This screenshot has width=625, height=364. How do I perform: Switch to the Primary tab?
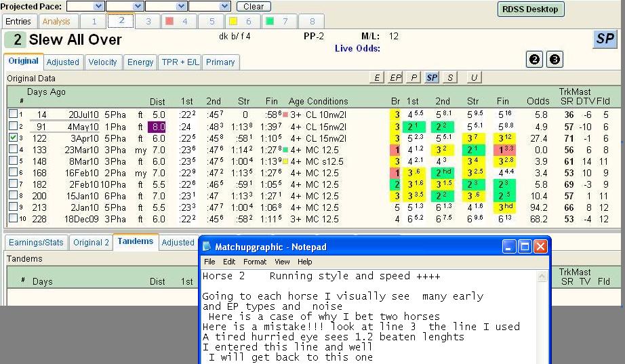[220, 62]
